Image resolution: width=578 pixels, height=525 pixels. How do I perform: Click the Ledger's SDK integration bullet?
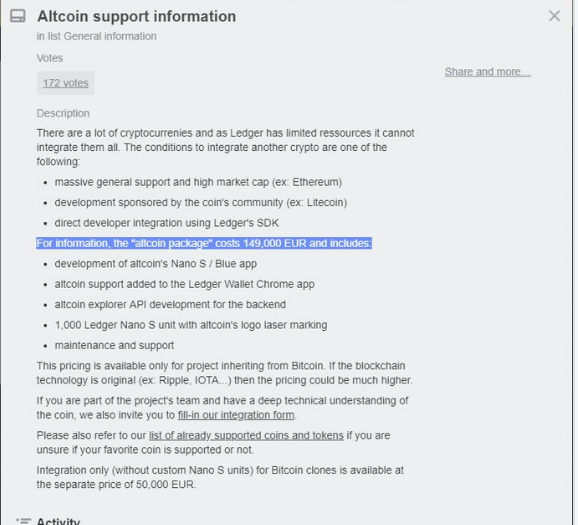click(x=167, y=223)
